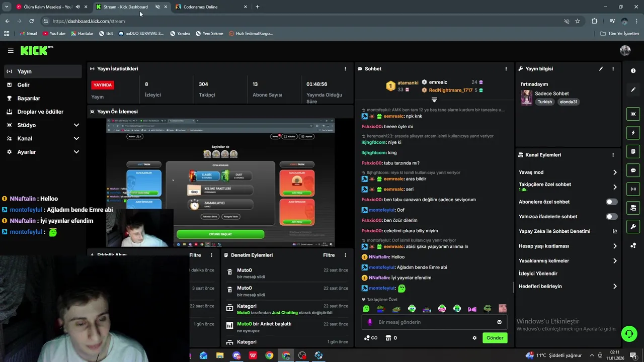Image resolution: width=644 pixels, height=362 pixels.
Task: Click the lightning bolt icon in right sidebar
Action: [x=633, y=133]
